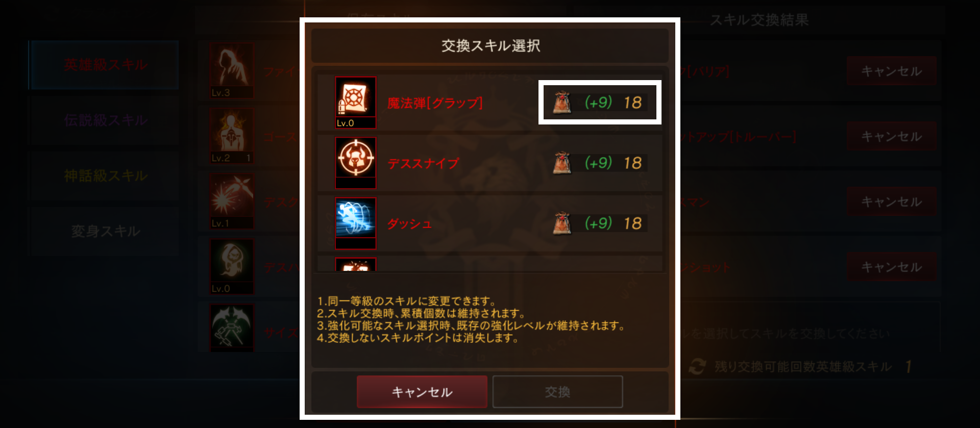Click the refresh icon beside 残り交換可能回数
Viewport: 980px width, 428px height.
697,366
